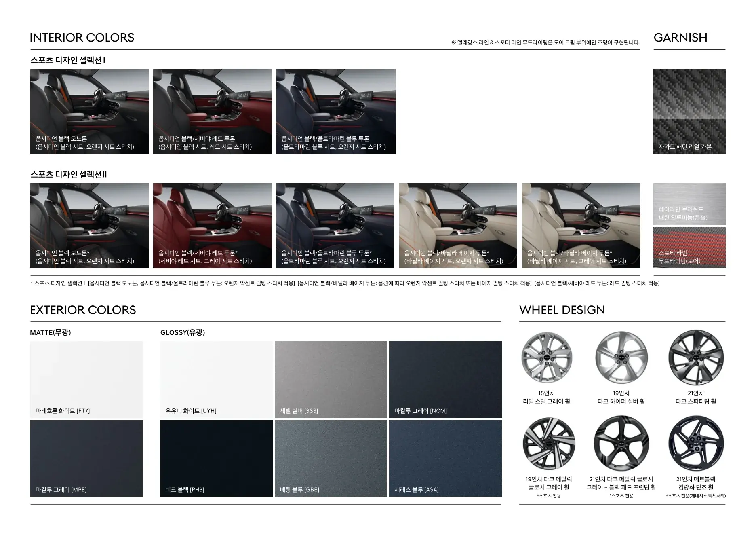Click Selection I 세비야 레드 투톤 interior image
Image resolution: width=756 pixels, height=535 pixels.
[212, 112]
